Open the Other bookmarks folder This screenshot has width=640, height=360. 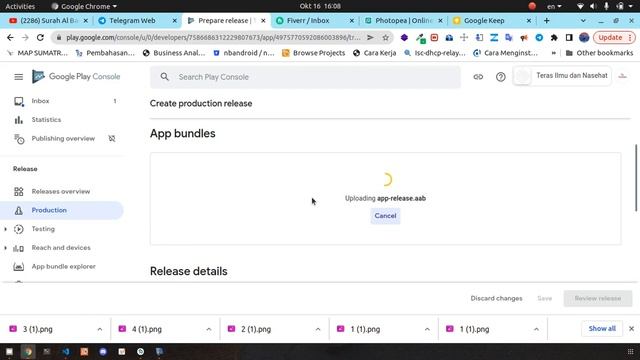(599, 53)
